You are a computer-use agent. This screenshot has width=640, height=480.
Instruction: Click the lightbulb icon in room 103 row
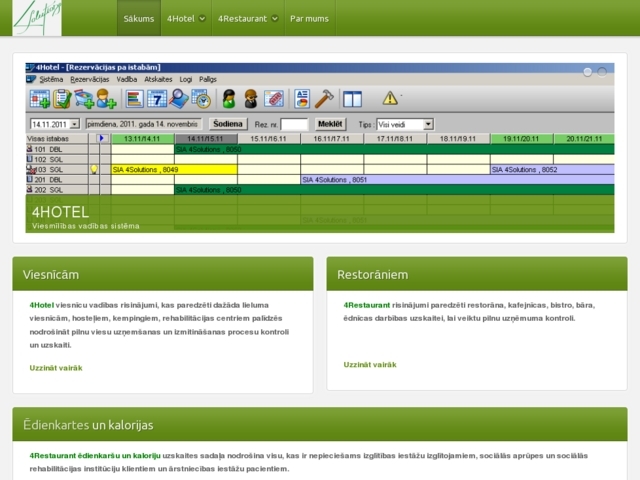(x=94, y=169)
